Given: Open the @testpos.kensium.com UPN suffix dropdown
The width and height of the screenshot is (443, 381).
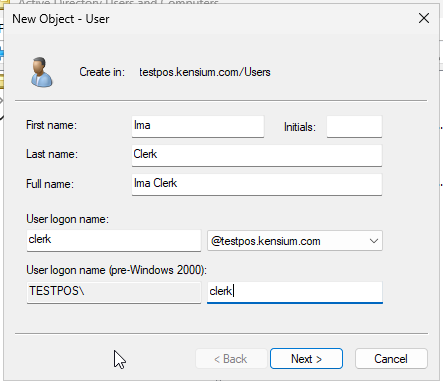Looking at the screenshot, I should (295, 241).
